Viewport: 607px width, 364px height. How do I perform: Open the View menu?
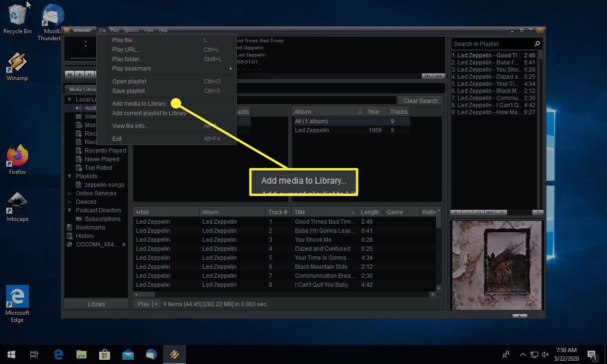tap(148, 30)
